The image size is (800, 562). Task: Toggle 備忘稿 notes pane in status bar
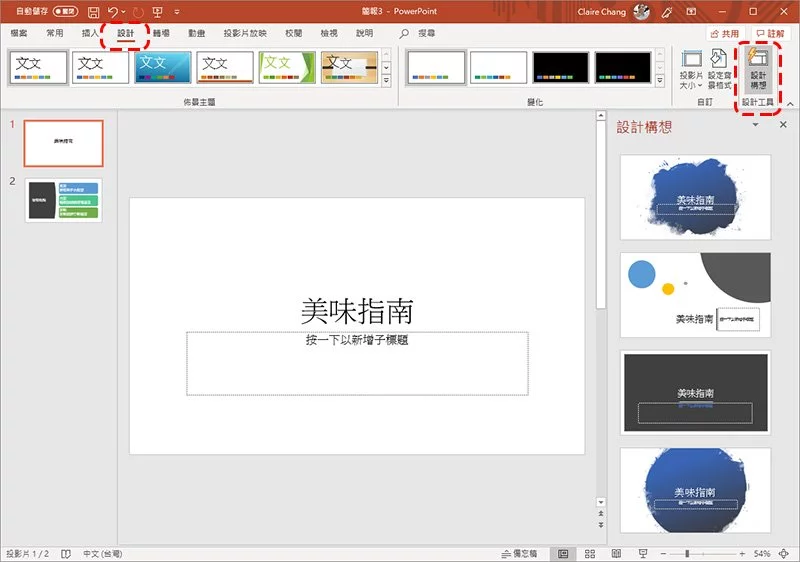coord(519,554)
